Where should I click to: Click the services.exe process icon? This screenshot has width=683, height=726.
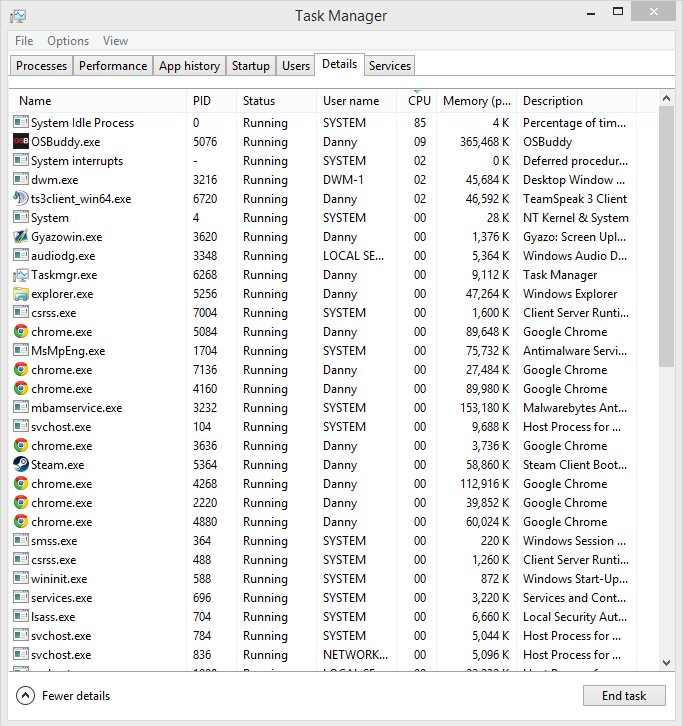coord(21,597)
